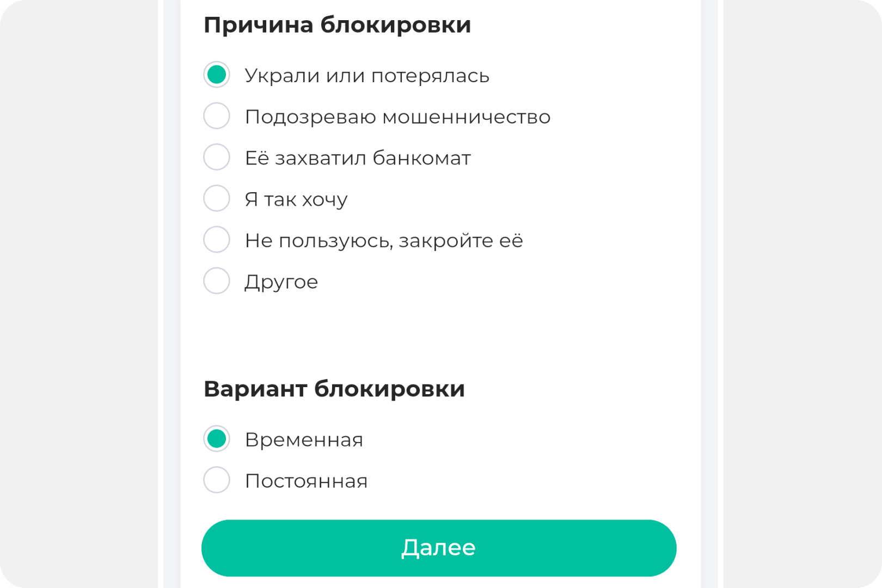The width and height of the screenshot is (882, 588).
Task: Click the 'Я так хочу' text label
Action: (x=296, y=200)
